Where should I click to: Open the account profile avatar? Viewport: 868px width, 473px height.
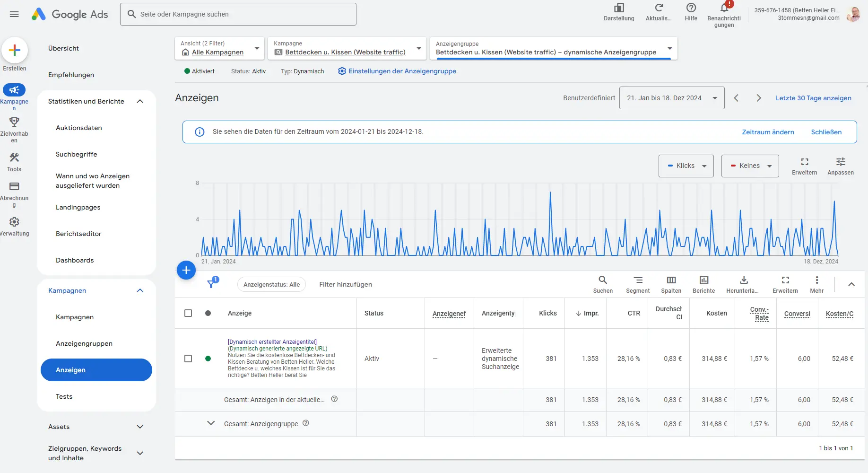[853, 14]
